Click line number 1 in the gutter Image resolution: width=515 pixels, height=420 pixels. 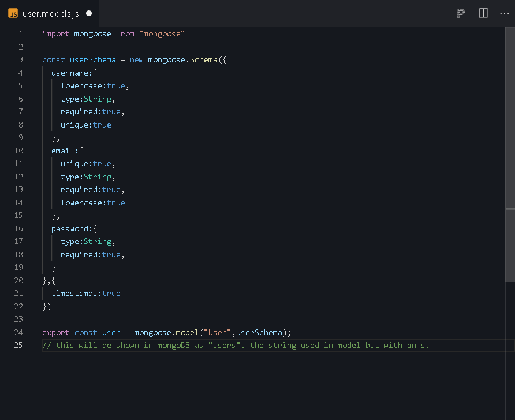coord(21,34)
